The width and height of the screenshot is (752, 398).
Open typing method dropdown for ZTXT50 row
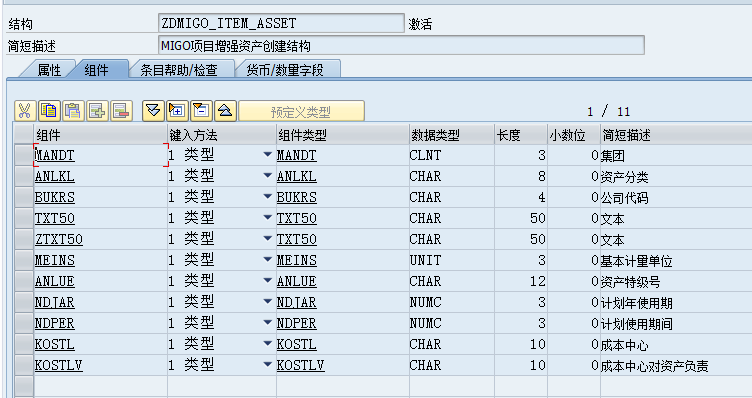point(268,238)
